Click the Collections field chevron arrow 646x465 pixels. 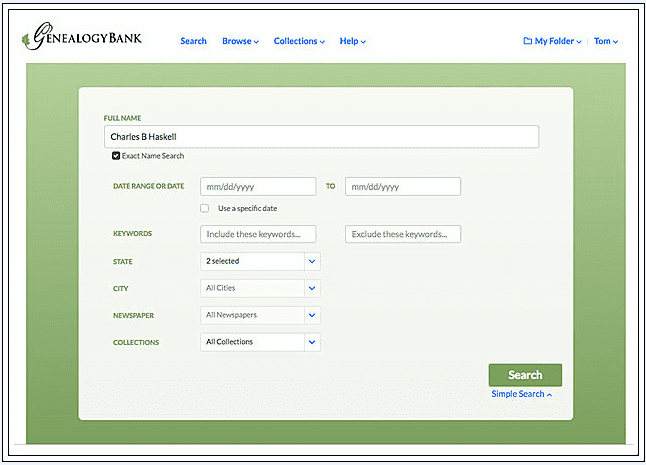pos(312,342)
